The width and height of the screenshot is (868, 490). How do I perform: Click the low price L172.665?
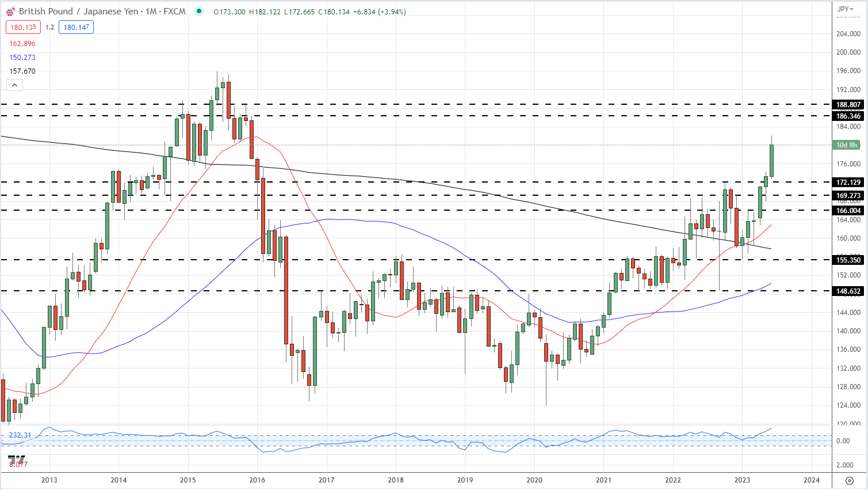[299, 12]
